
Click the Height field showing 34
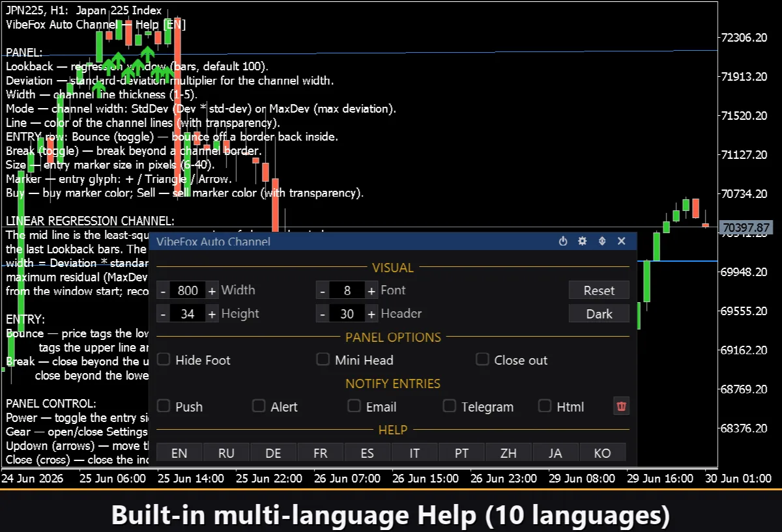point(188,314)
